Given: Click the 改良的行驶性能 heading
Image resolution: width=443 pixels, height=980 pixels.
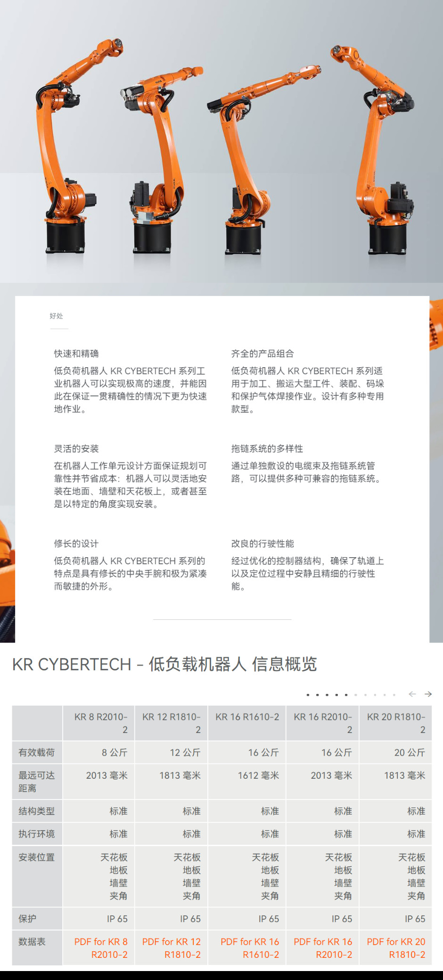Looking at the screenshot, I should 263,544.
